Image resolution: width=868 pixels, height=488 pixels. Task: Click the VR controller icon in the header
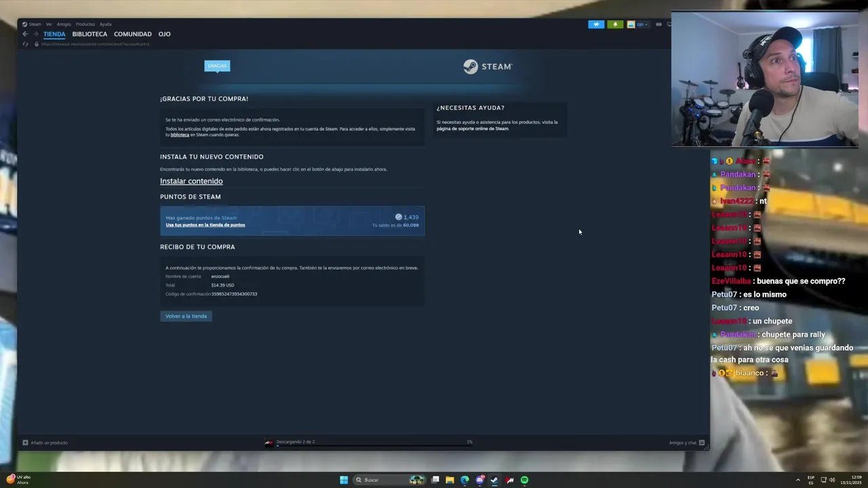(x=658, y=24)
